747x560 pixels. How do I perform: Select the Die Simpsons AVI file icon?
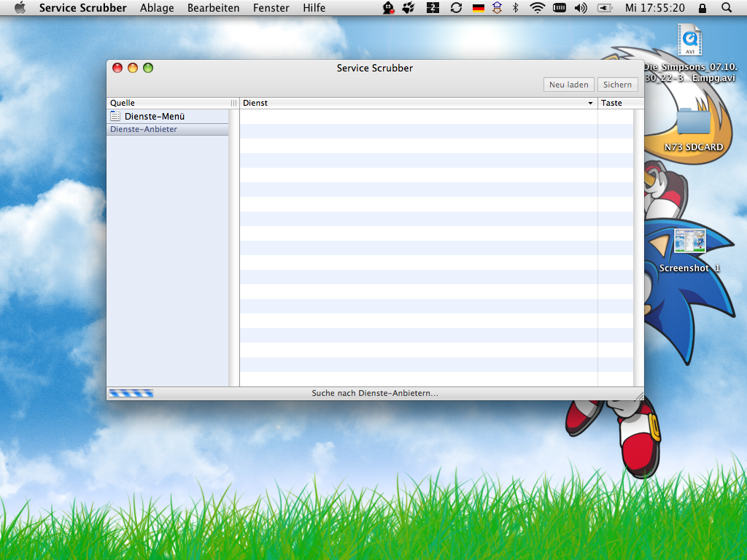point(690,40)
